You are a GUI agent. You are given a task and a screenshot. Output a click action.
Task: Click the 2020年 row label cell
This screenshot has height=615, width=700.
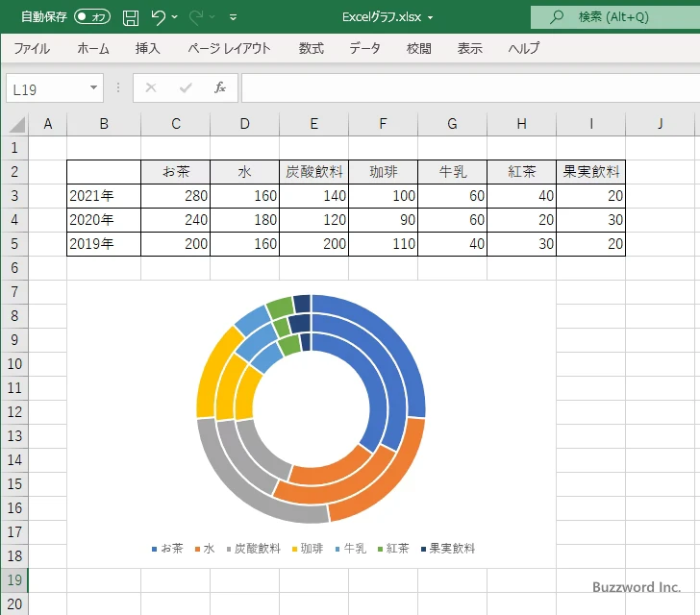(x=104, y=220)
